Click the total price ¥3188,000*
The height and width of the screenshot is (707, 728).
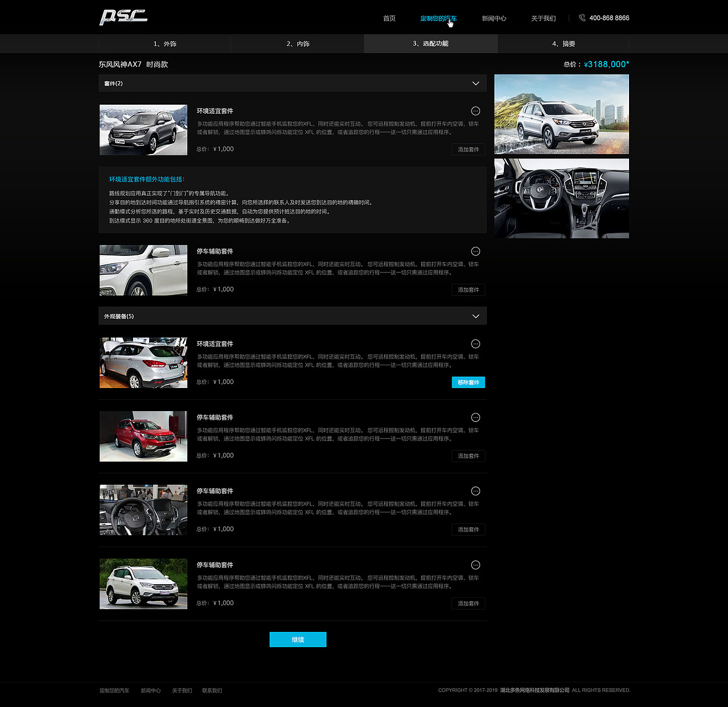point(606,64)
